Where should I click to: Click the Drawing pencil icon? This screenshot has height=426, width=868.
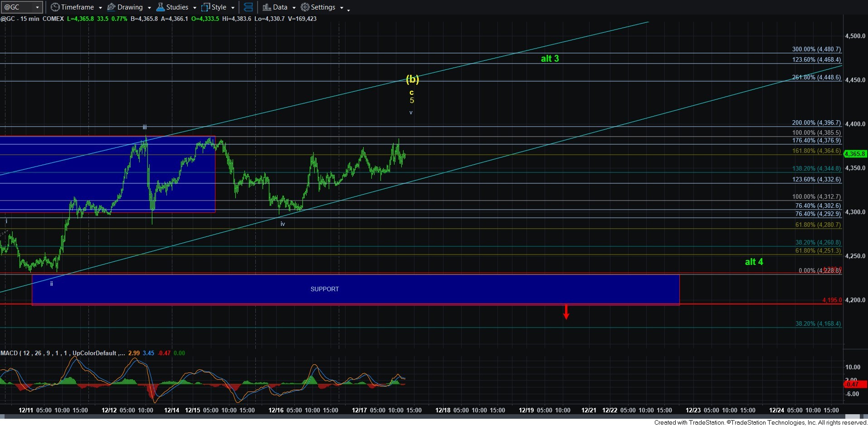coord(111,7)
